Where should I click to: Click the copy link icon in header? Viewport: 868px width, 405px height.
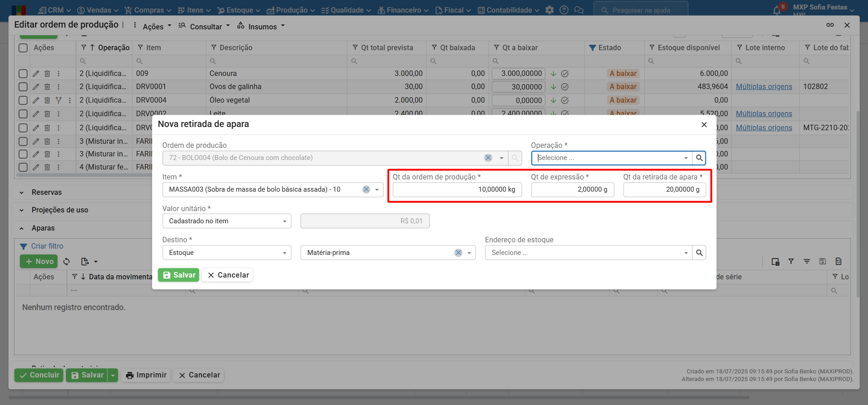830,25
